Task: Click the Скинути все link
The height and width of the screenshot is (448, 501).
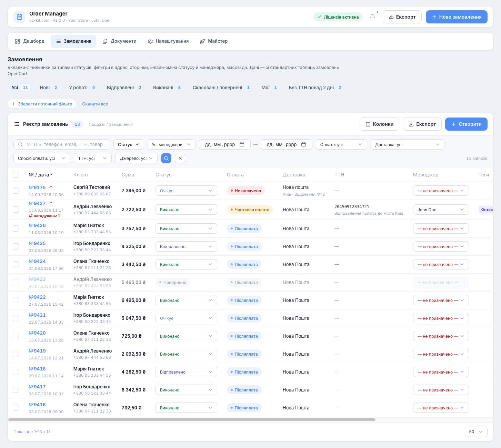Action: click(95, 104)
